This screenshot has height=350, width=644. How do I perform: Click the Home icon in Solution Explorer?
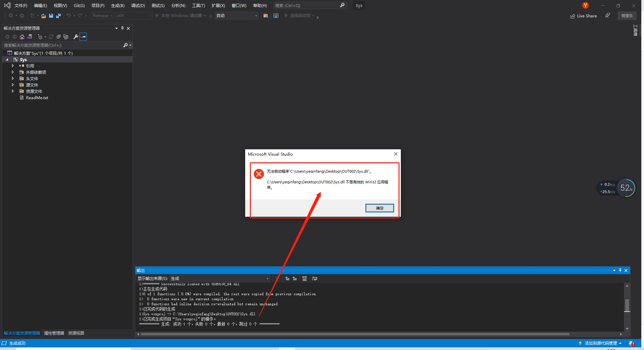tap(22, 37)
